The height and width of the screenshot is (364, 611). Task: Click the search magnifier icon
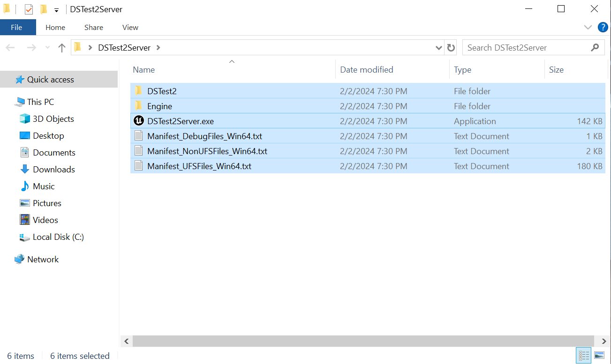pos(595,47)
